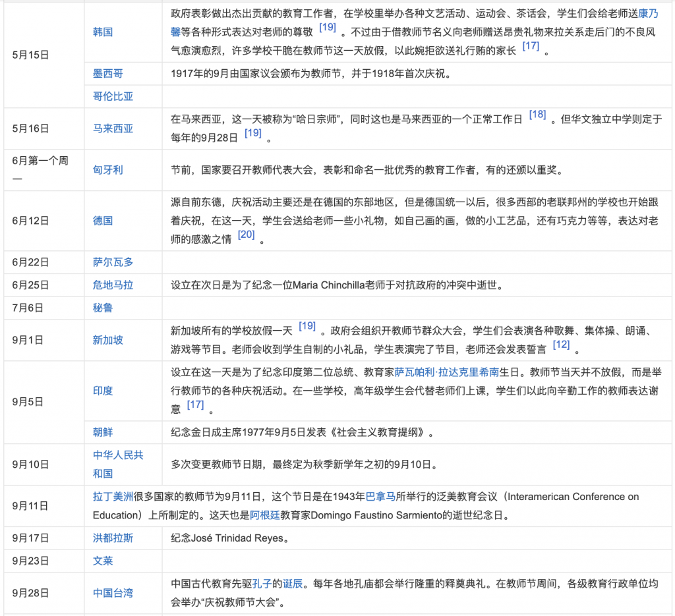Follow citation [12] in the 新加坡 row
Image resolution: width=675 pixels, height=616 pixels.
point(561,345)
